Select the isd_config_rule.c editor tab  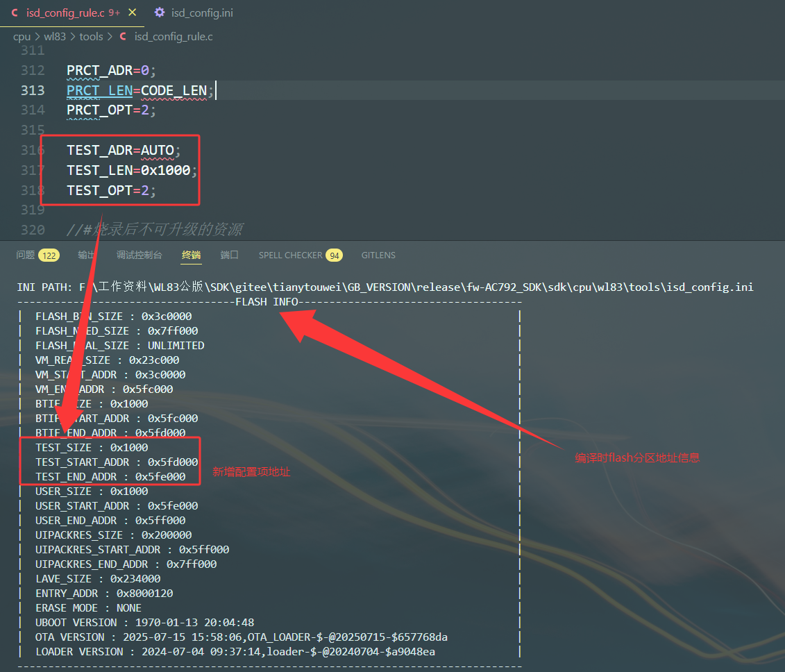[73, 12]
